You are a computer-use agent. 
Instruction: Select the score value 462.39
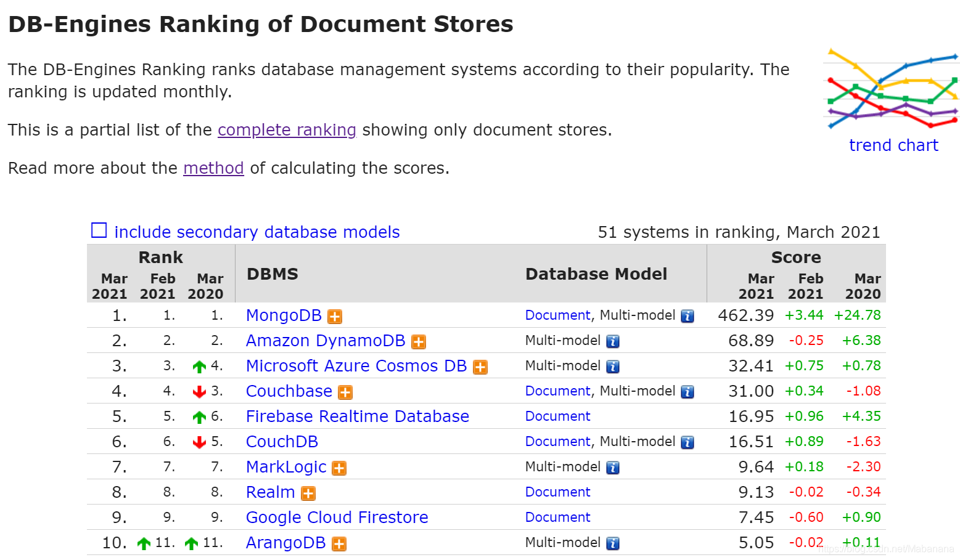tap(746, 315)
